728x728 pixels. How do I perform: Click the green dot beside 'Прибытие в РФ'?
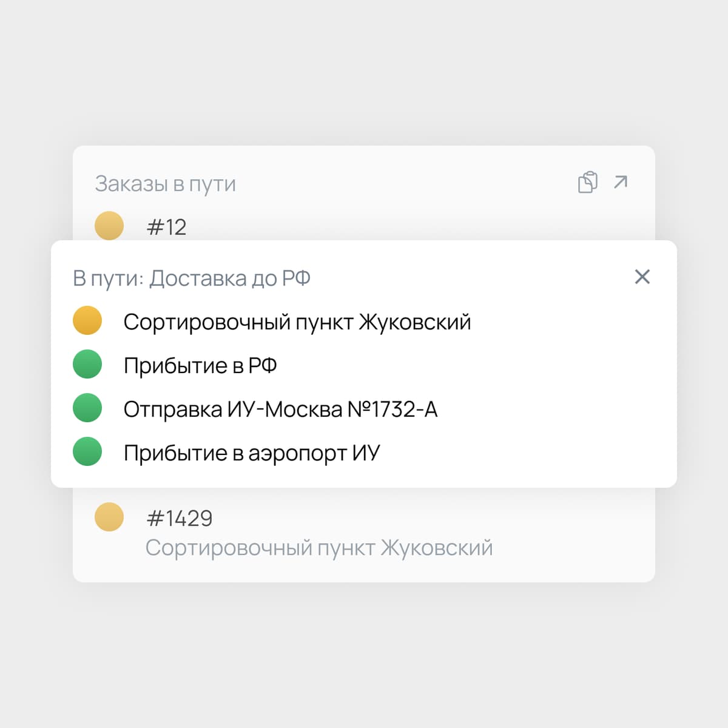87,364
